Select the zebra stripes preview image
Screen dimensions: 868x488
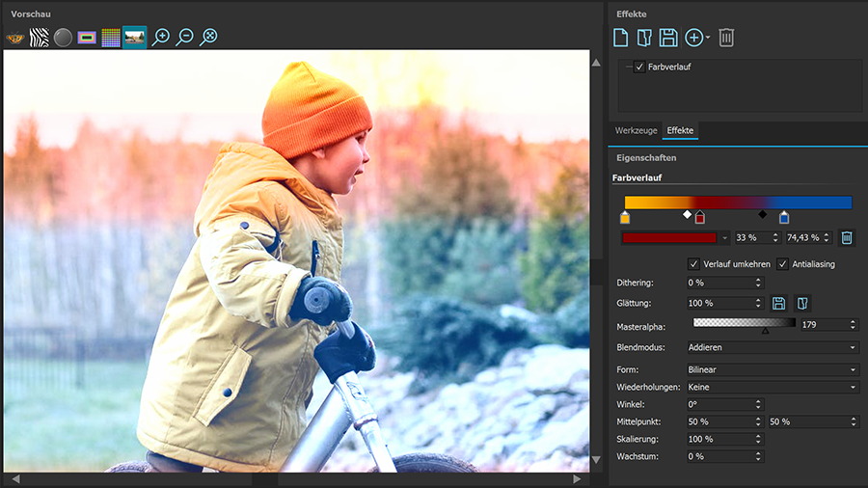click(40, 38)
